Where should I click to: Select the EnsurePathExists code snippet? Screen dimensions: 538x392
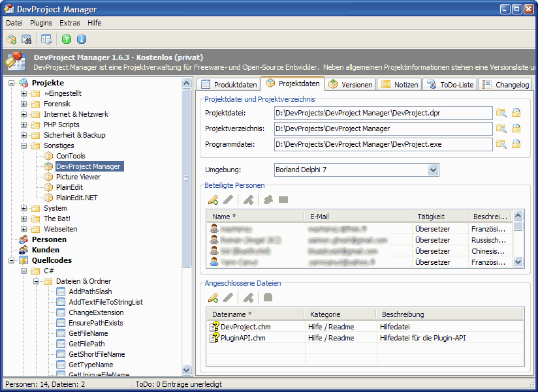click(96, 323)
